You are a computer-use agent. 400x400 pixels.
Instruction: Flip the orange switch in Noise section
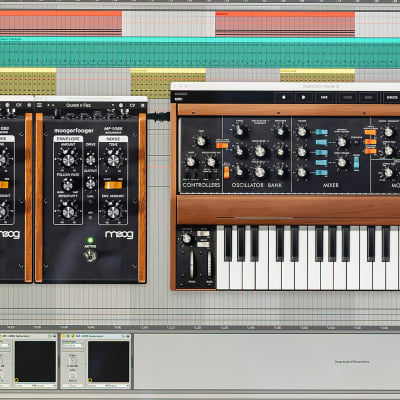pos(113,185)
